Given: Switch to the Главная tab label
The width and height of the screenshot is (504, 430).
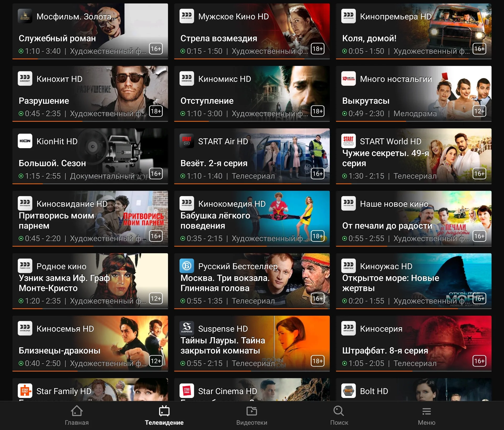Looking at the screenshot, I should 77,423.
